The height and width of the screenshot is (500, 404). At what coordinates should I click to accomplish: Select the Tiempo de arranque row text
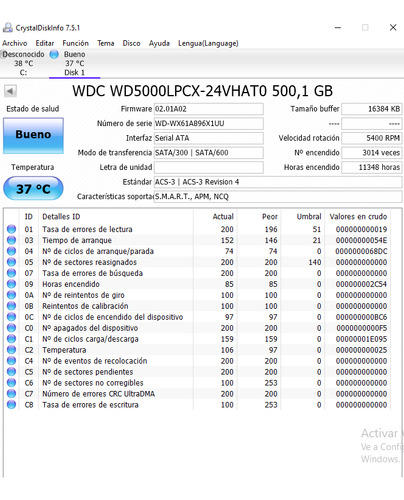click(x=77, y=240)
